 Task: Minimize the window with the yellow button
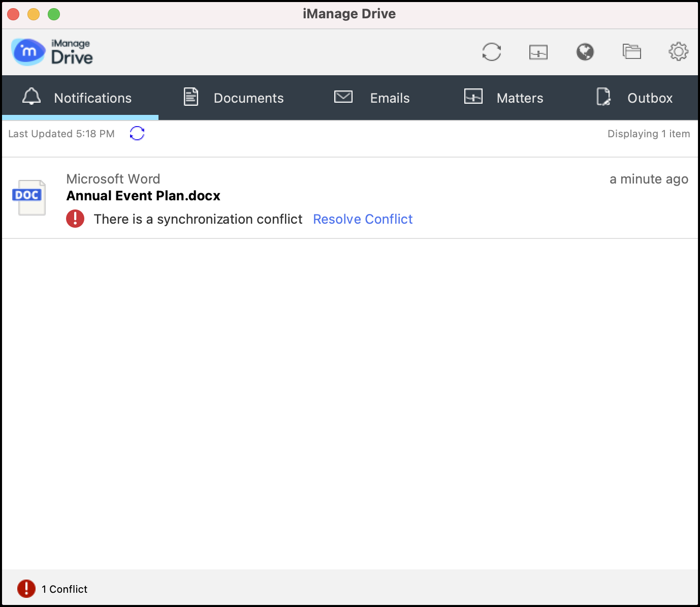(x=34, y=14)
